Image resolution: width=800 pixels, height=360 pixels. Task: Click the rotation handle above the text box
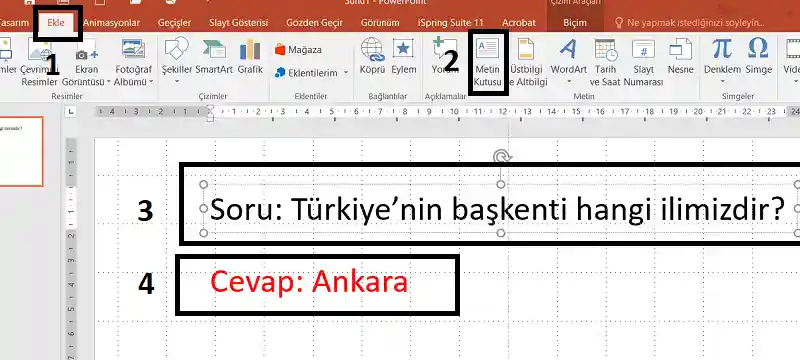tap(502, 157)
